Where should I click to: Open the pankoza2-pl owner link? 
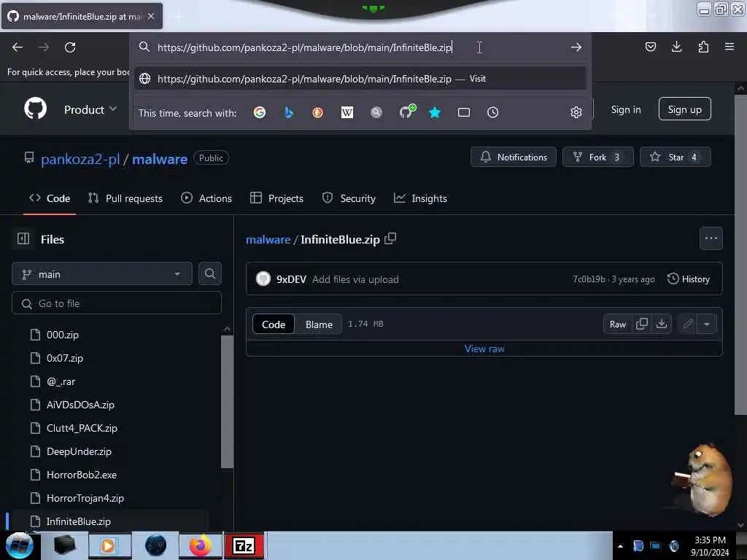pyautogui.click(x=80, y=159)
